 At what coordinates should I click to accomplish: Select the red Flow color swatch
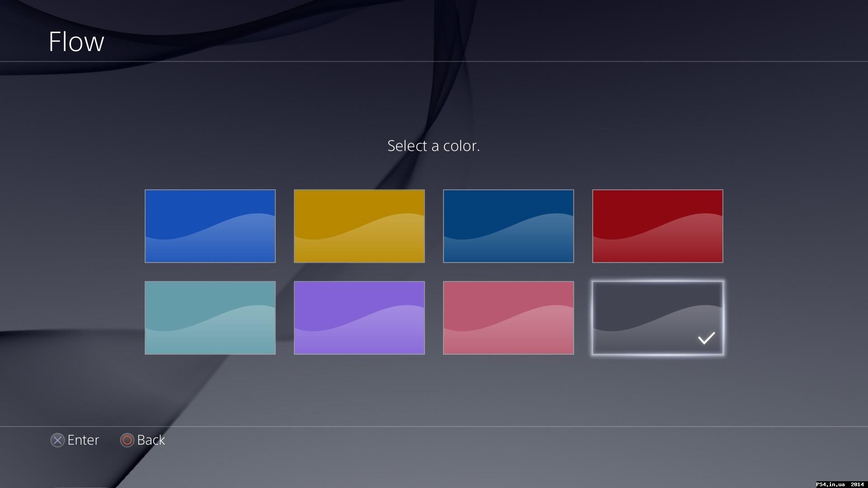coord(657,226)
